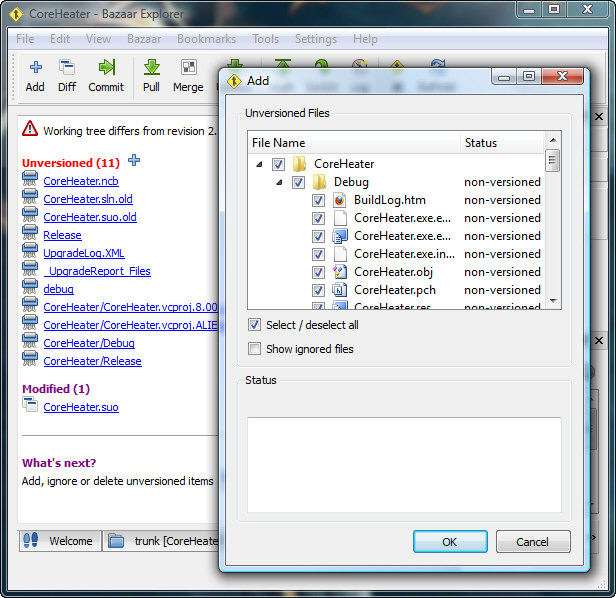This screenshot has width=616, height=598.
Task: Click the Merge toolbar icon
Action: click(188, 69)
